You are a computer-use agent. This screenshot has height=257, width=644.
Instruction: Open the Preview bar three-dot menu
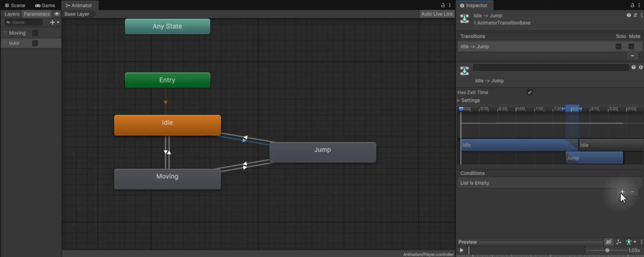641,242
